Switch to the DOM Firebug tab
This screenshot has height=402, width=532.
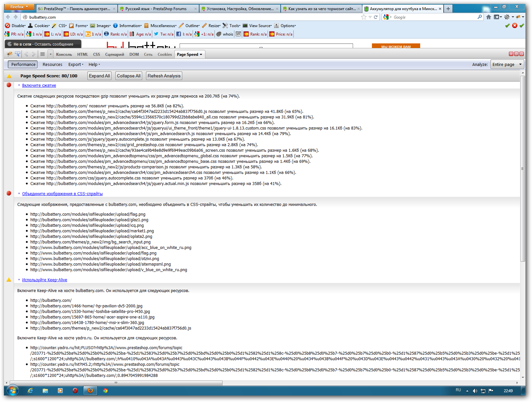tap(134, 54)
